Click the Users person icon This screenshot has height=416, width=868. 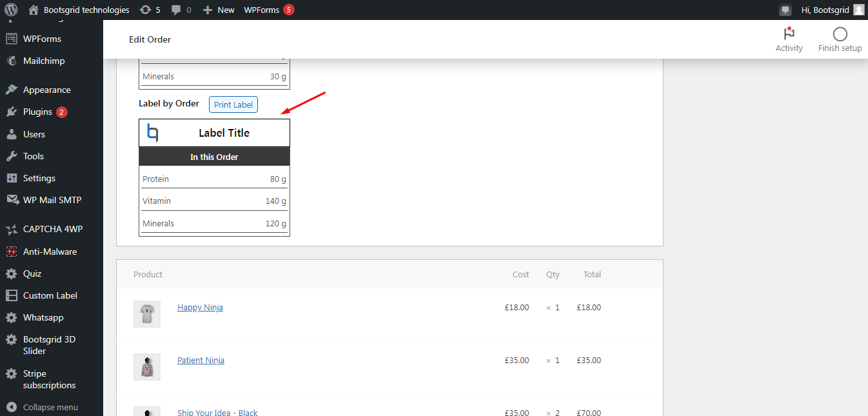(x=12, y=134)
